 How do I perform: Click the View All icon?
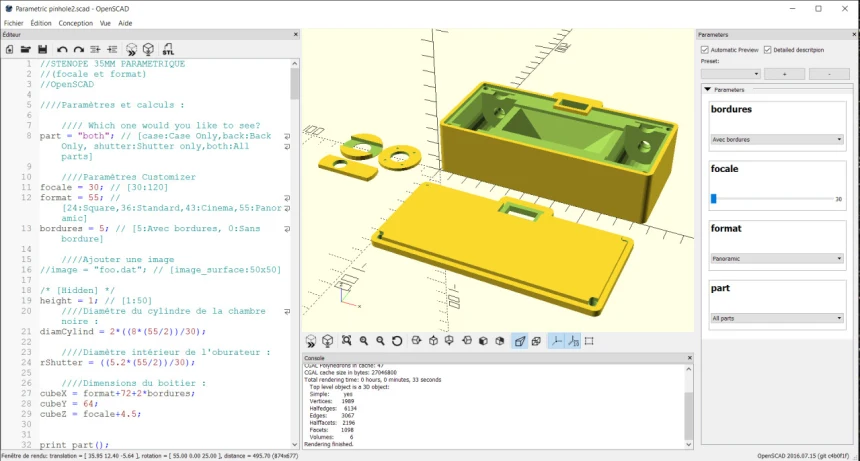click(347, 341)
